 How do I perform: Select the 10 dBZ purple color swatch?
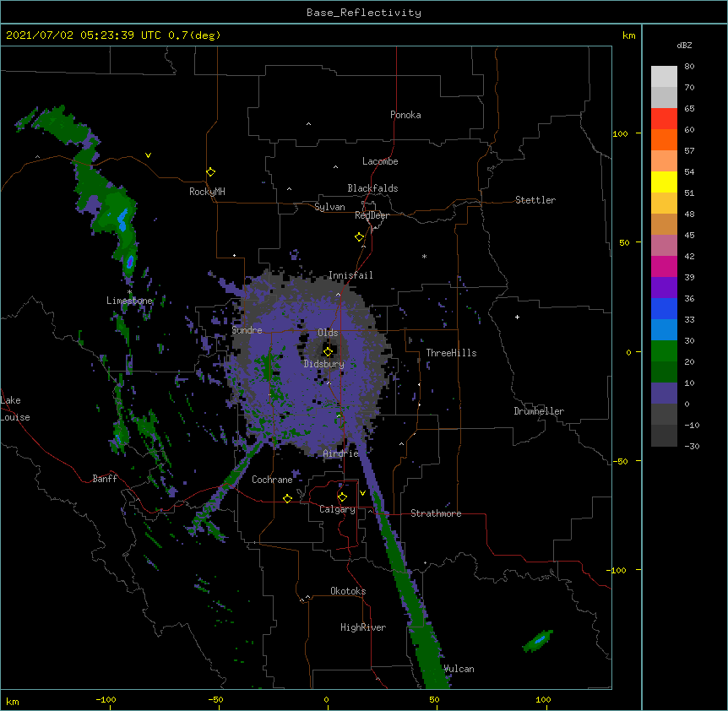pyautogui.click(x=664, y=393)
